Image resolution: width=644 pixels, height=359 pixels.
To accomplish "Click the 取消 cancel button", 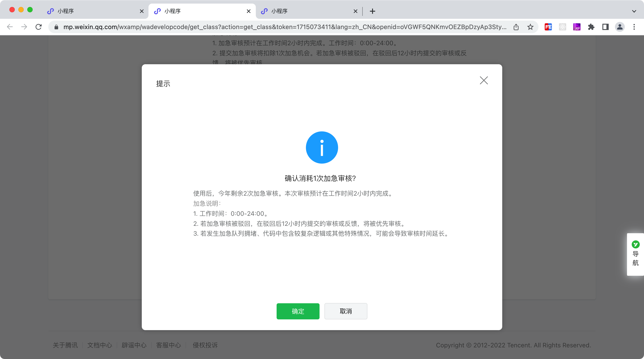I will click(345, 311).
